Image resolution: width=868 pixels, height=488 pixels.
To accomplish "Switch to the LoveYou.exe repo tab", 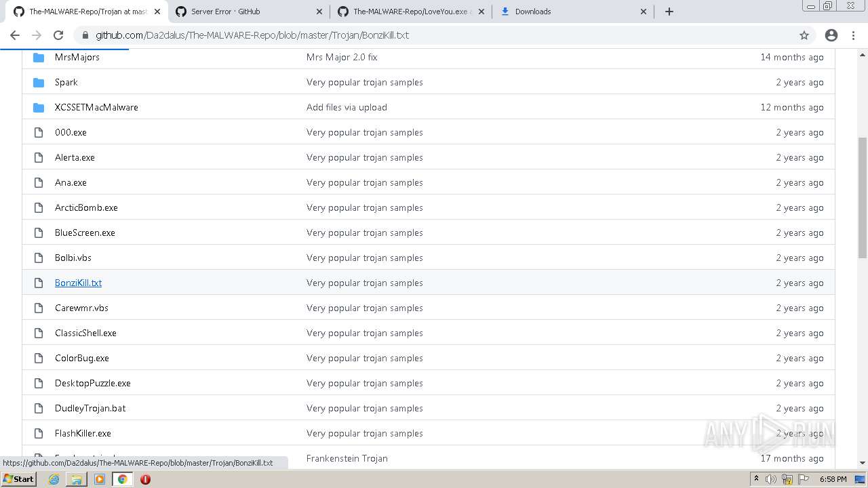I will [411, 12].
